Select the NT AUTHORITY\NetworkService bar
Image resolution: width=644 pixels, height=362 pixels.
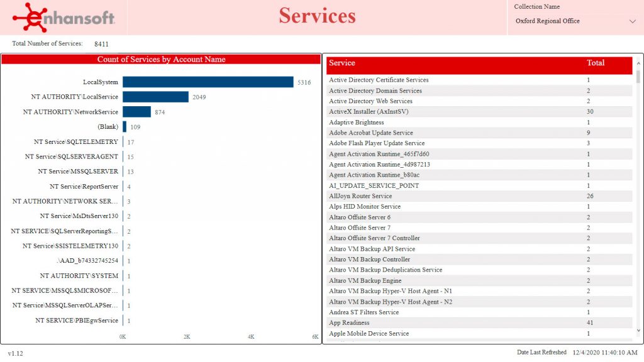(136, 112)
